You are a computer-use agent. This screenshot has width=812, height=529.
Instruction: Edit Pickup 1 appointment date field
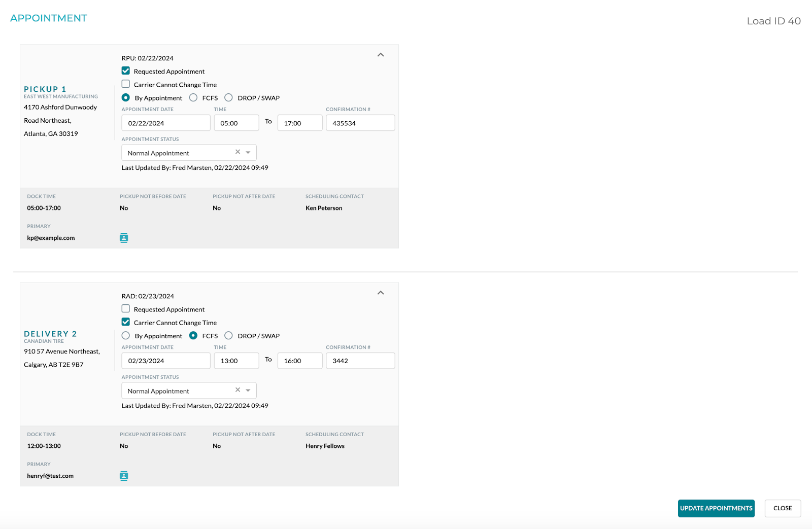(165, 123)
